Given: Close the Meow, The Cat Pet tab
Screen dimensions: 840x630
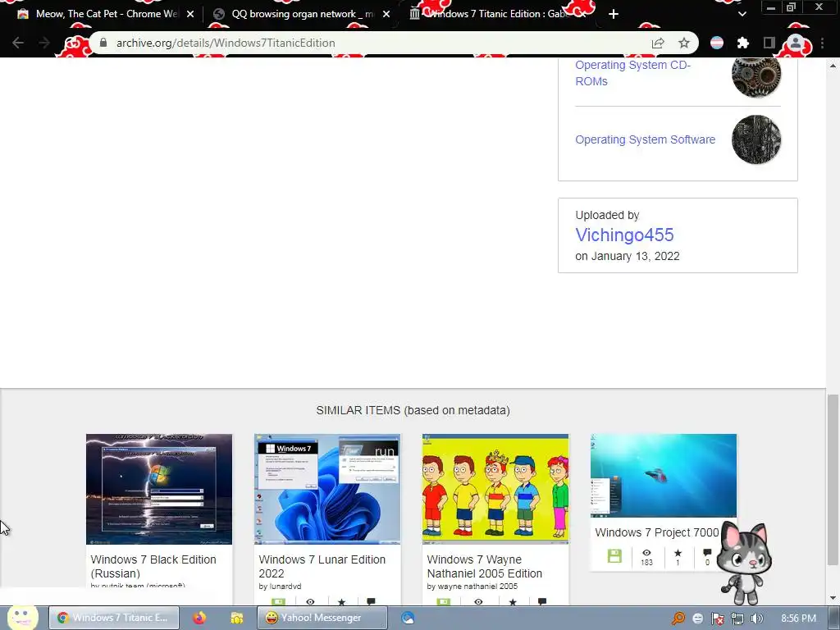Looking at the screenshot, I should 190,14.
